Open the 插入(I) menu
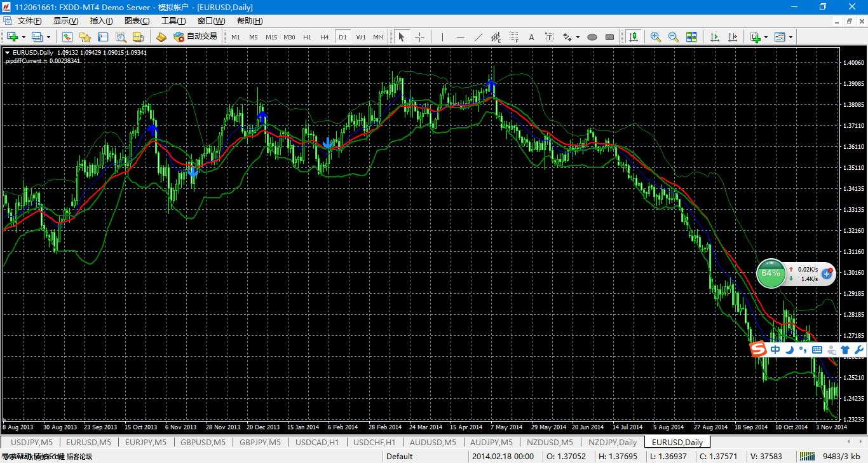The height and width of the screenshot is (463, 868). click(x=102, y=21)
